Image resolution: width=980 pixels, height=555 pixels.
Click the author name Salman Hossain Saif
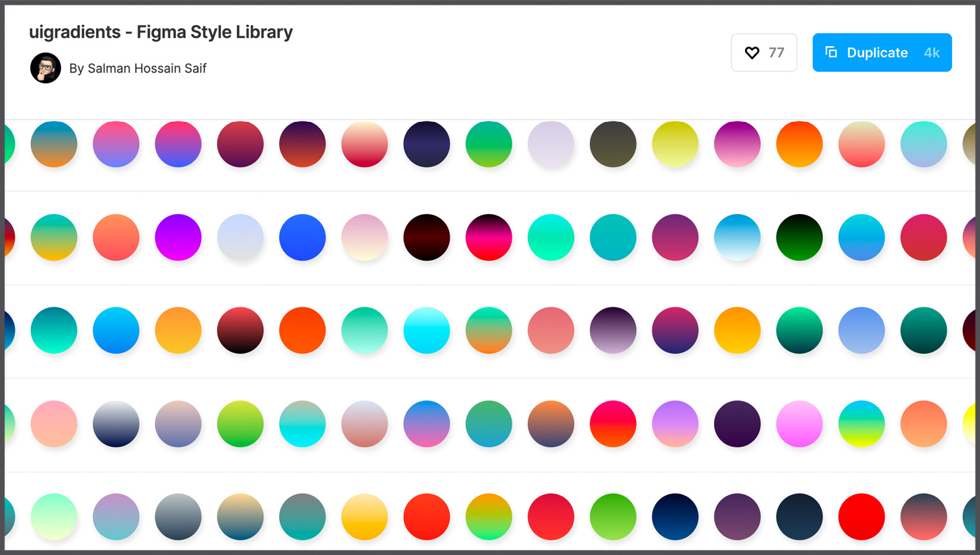[x=147, y=68]
